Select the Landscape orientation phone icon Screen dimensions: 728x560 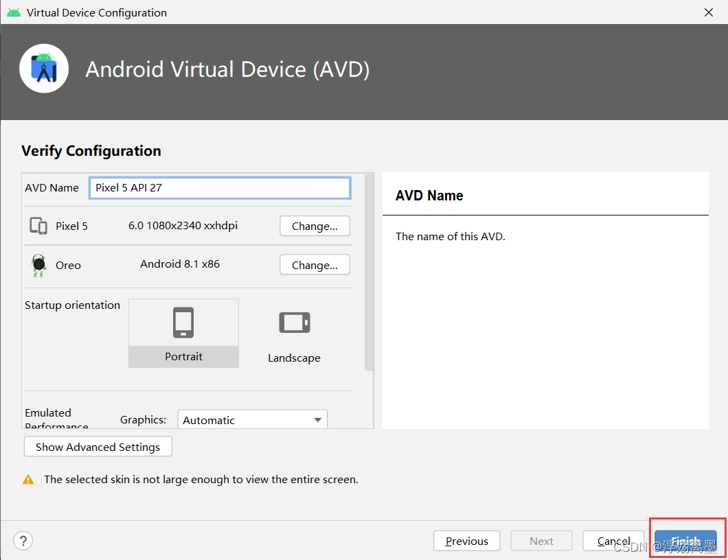coord(295,323)
